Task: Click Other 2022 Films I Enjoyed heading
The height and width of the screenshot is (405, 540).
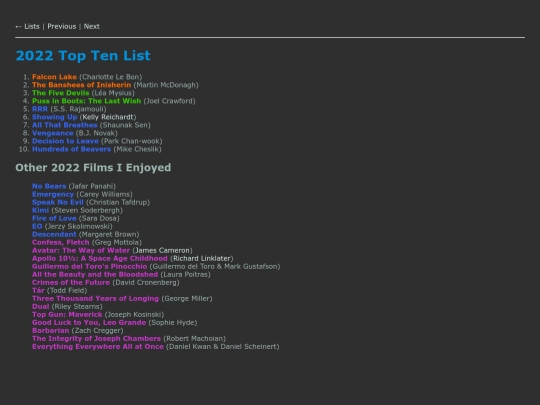Action: click(93, 168)
